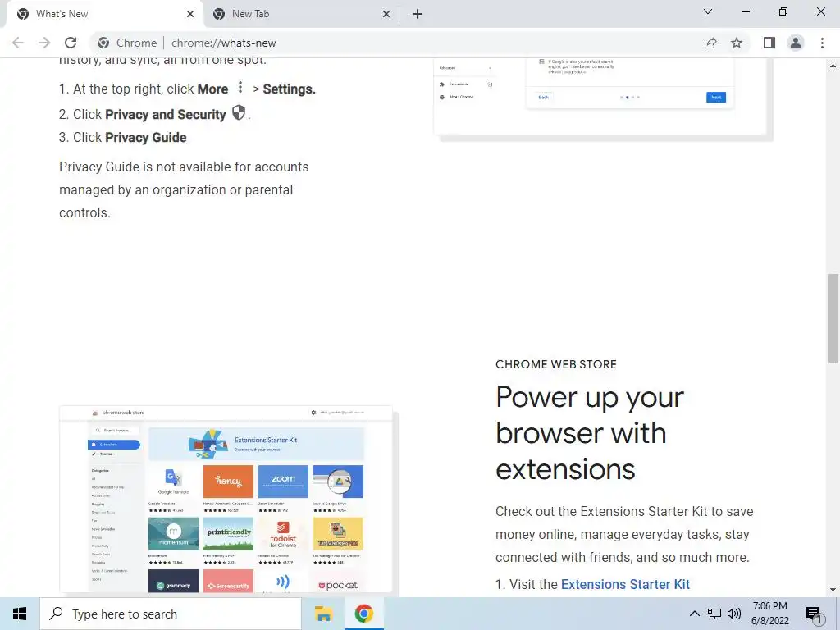This screenshot has height=630, width=840.
Task: Switch to the New Tab tab
Action: (301, 14)
